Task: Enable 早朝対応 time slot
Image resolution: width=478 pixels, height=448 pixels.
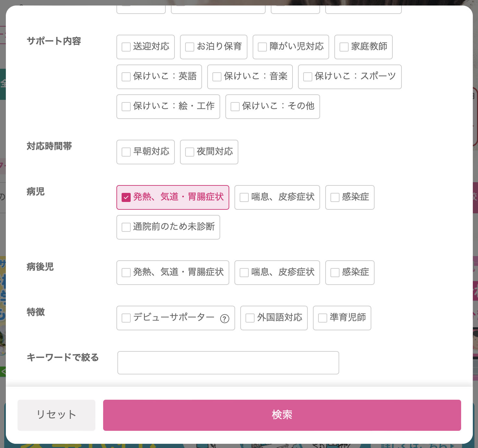Action: [x=126, y=152]
